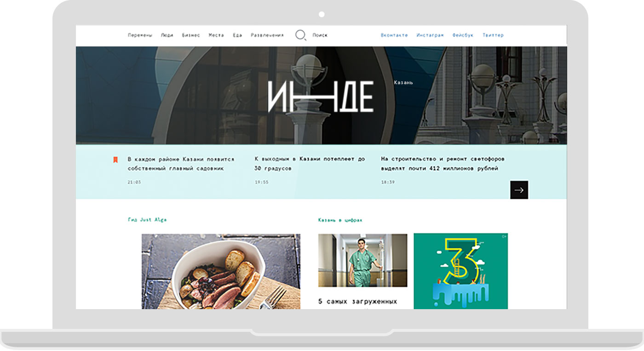Open the Перемены menu section

point(140,35)
